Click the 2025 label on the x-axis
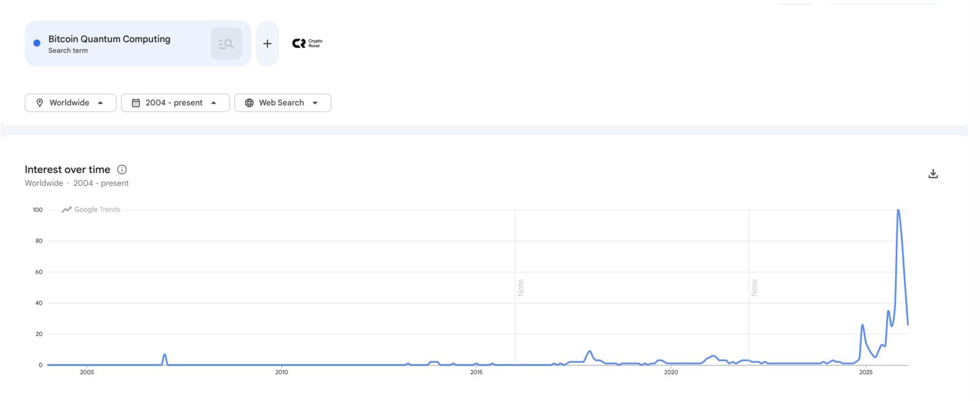This screenshot has width=980, height=401. point(865,372)
